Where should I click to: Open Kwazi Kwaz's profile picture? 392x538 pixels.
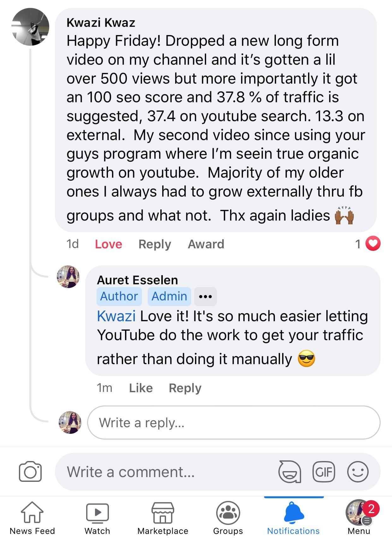tap(30, 27)
